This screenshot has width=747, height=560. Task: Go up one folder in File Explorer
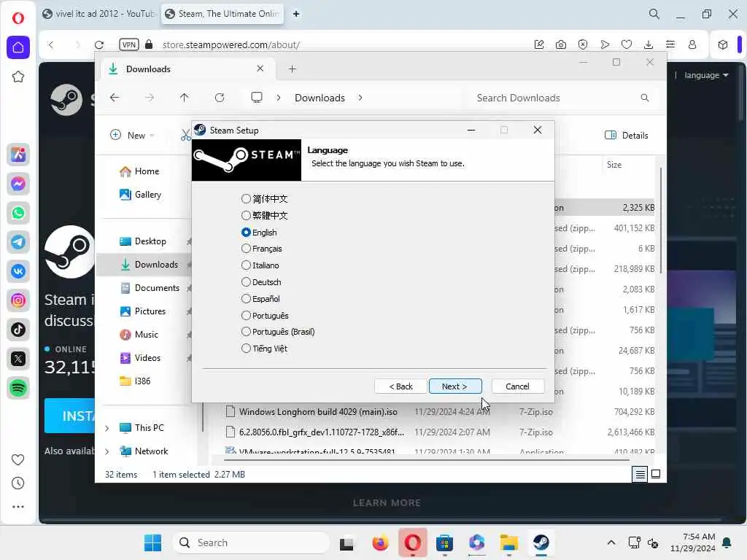[185, 98]
